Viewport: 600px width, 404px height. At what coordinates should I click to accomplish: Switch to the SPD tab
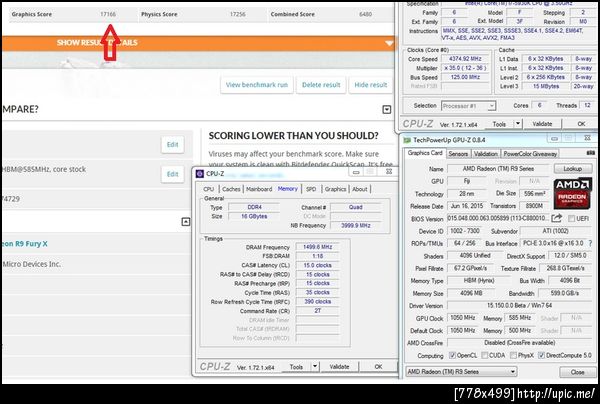[x=311, y=189]
